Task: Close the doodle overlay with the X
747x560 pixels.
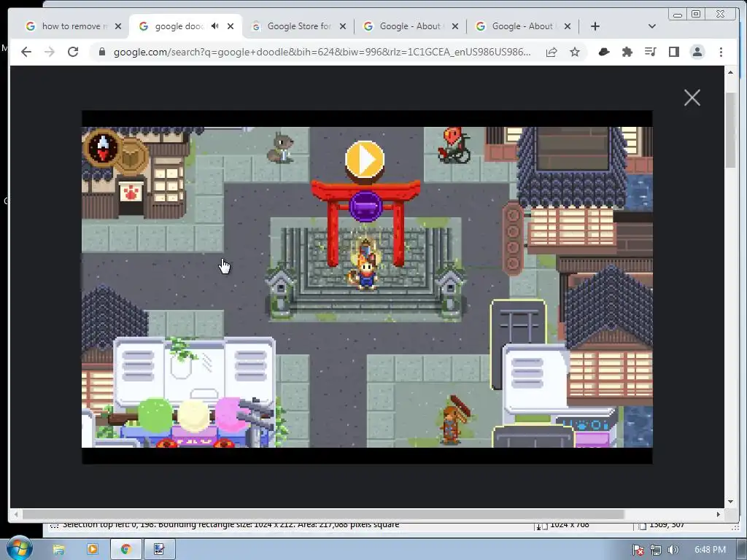Action: point(692,98)
